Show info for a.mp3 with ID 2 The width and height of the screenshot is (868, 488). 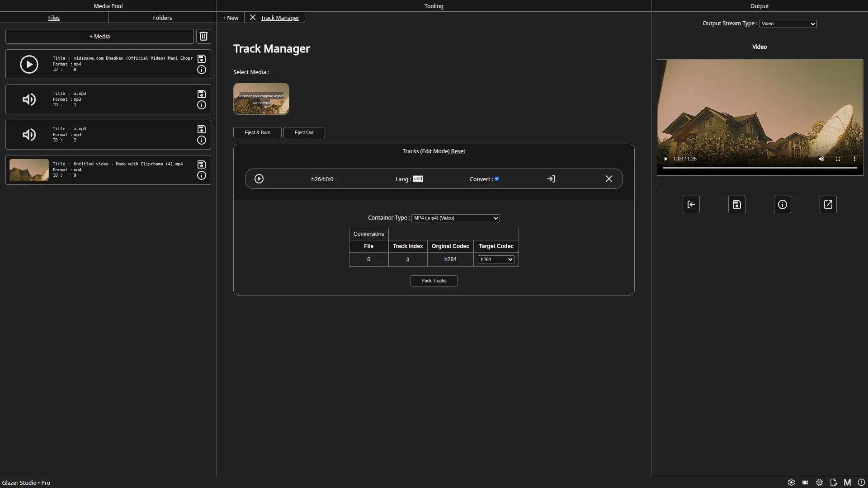202,140
